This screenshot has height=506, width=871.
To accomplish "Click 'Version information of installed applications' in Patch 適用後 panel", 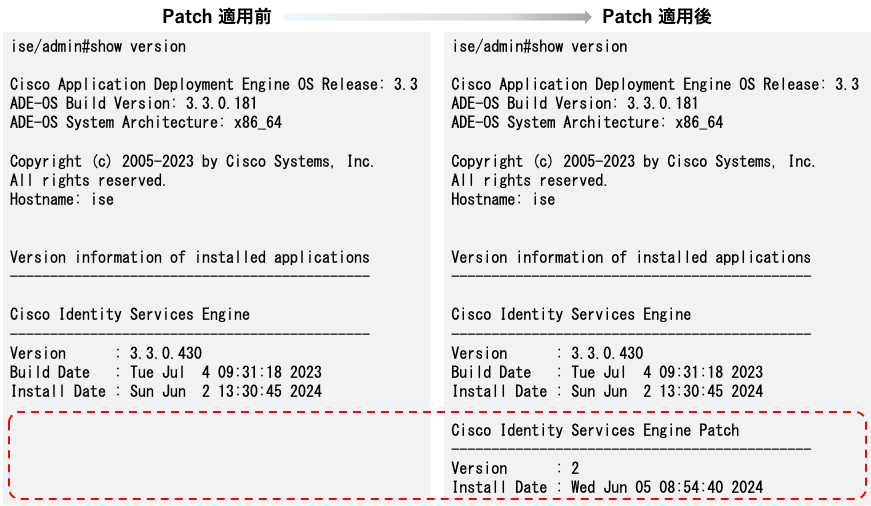I will [630, 258].
